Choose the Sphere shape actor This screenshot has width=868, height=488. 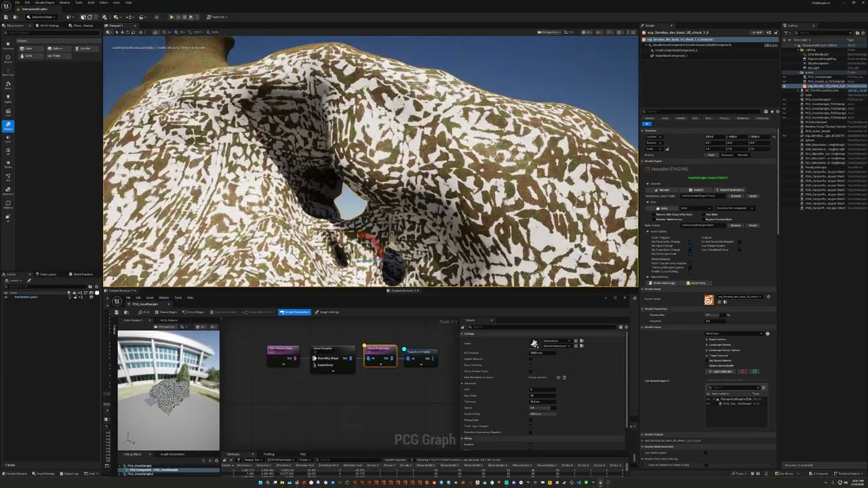59,48
